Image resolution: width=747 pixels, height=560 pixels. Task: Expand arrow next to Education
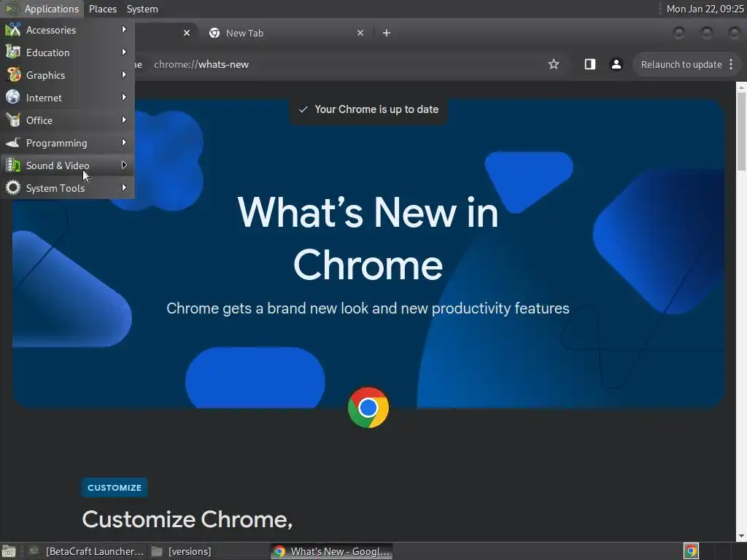pos(124,52)
